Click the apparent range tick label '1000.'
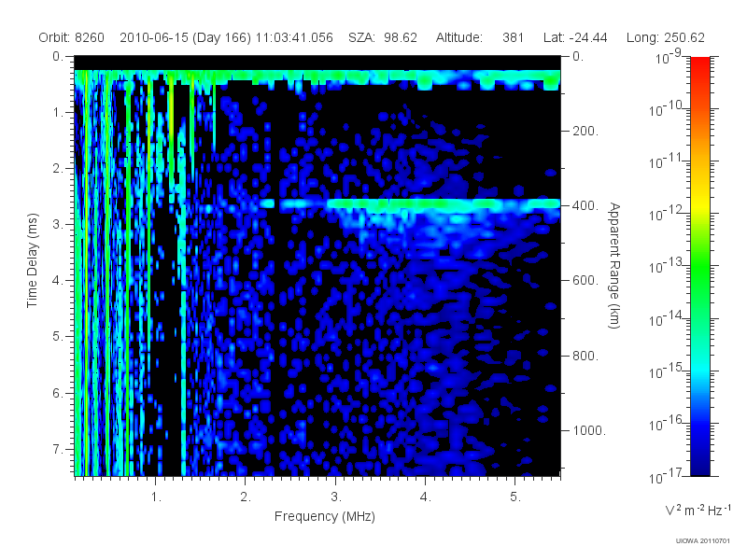This screenshot has height=560, width=747. [589, 430]
